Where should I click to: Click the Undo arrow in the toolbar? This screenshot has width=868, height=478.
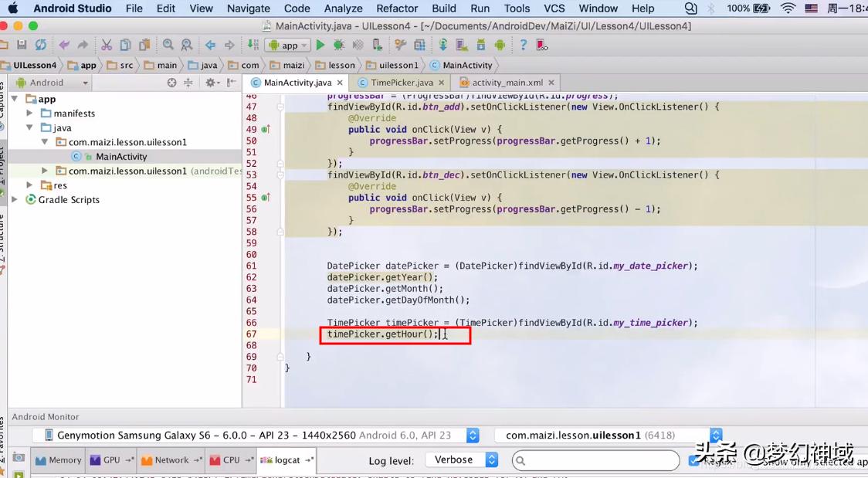tap(64, 46)
